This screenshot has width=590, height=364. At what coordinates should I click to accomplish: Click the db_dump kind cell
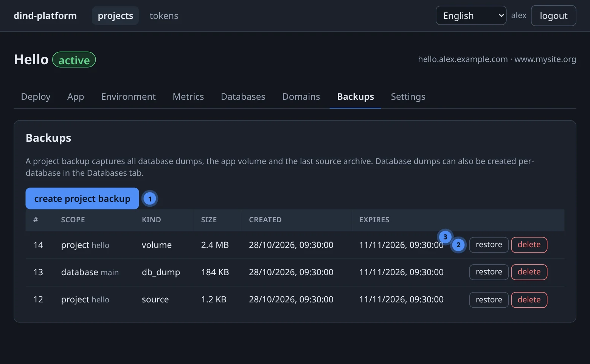pyautogui.click(x=161, y=272)
